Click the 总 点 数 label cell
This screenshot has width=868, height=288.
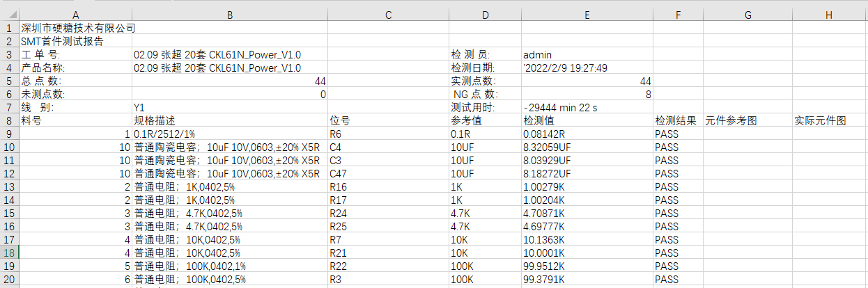click(75, 81)
